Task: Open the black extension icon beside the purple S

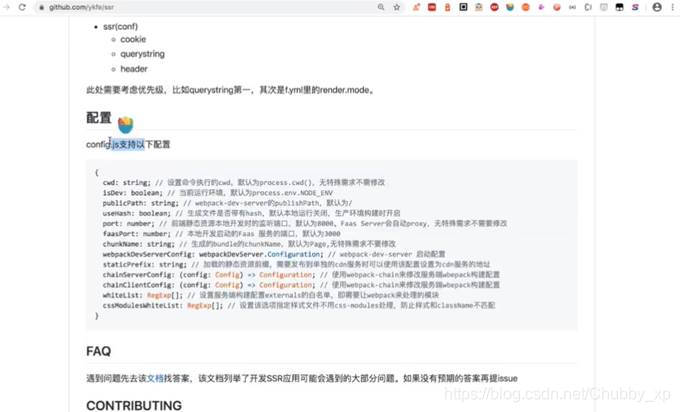Action: [x=619, y=7]
